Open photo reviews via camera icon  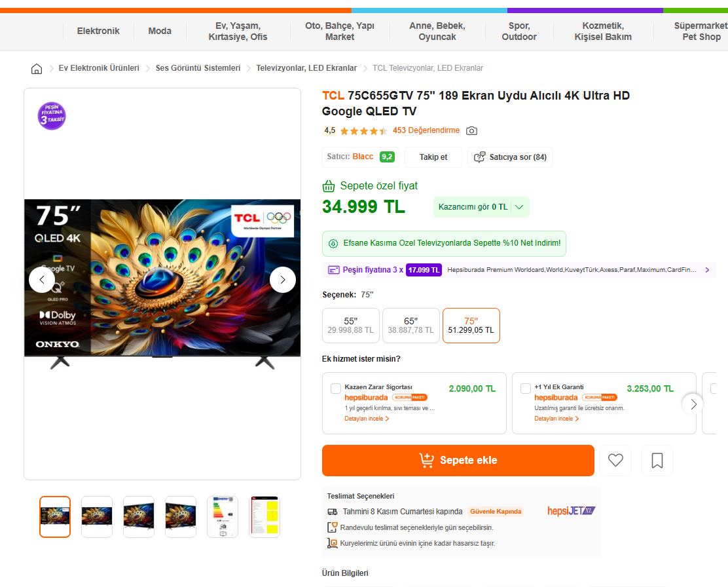(x=471, y=131)
